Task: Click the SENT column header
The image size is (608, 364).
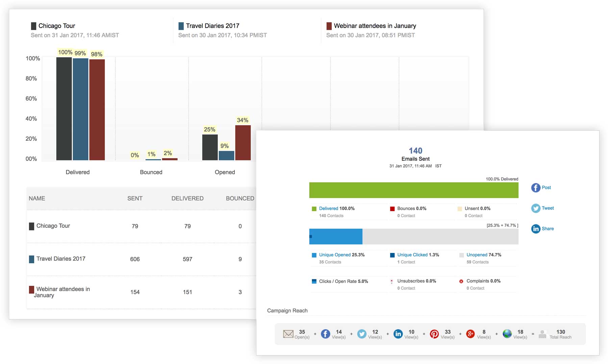Action: [x=135, y=198]
